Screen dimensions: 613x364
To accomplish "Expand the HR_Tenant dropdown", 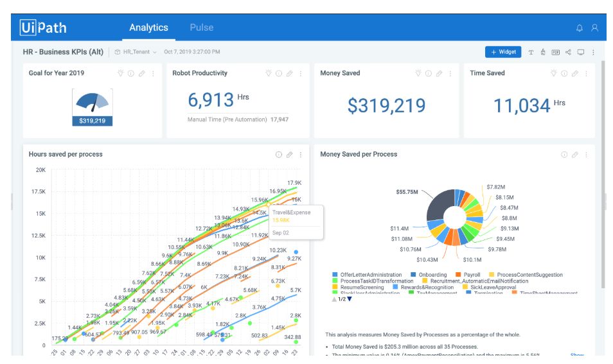I will tap(136, 52).
